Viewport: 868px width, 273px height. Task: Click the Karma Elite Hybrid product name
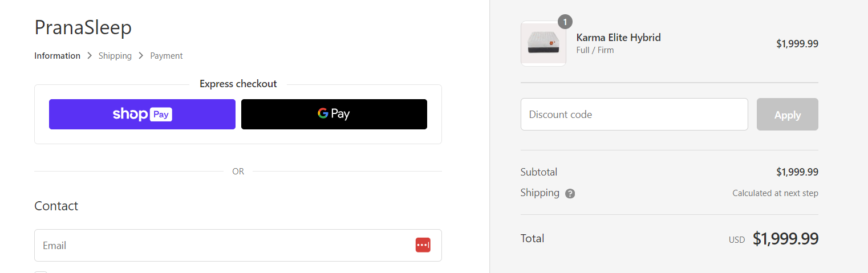point(619,38)
